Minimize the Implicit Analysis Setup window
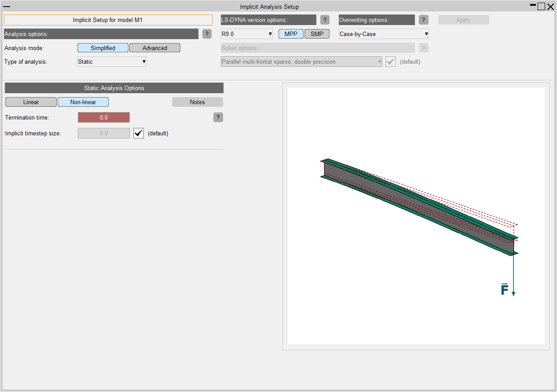557x392 pixels. click(x=533, y=6)
